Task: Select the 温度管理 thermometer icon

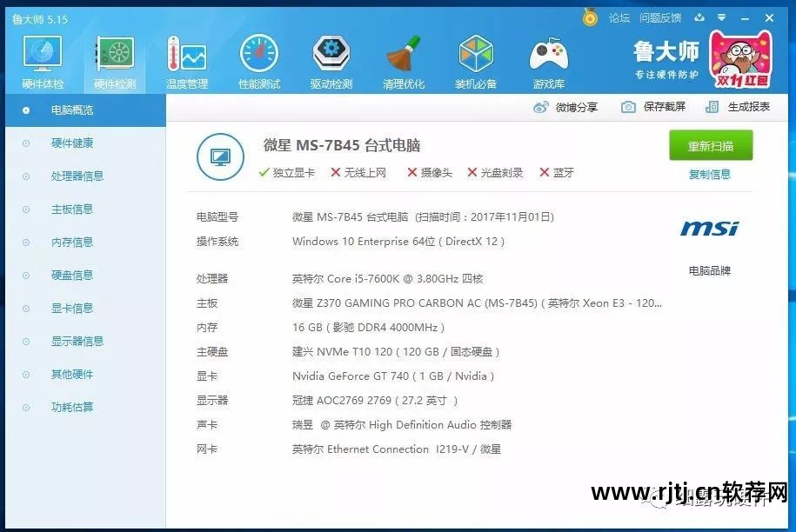Action: 186,61
